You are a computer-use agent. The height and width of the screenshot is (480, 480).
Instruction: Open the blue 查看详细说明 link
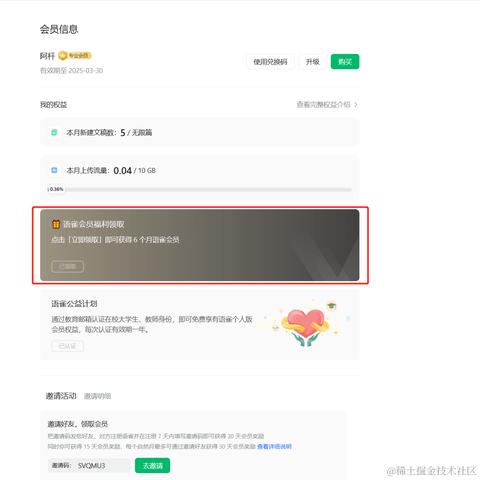[x=274, y=446]
